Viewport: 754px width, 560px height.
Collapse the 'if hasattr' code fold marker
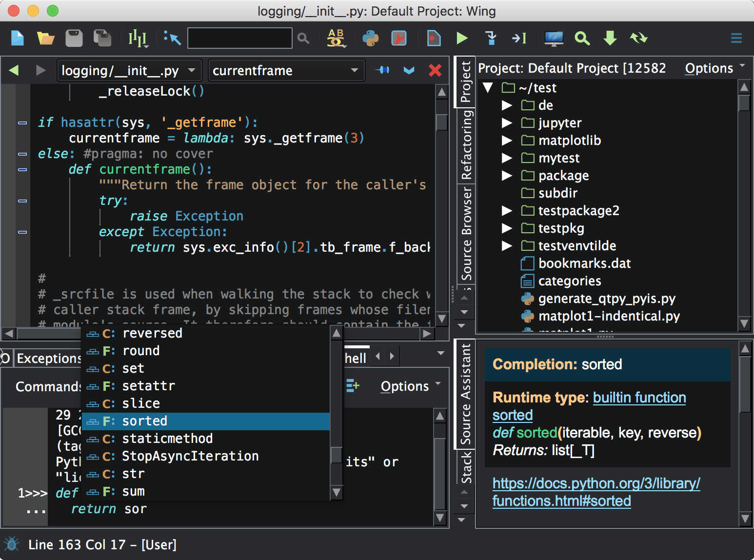[22, 123]
